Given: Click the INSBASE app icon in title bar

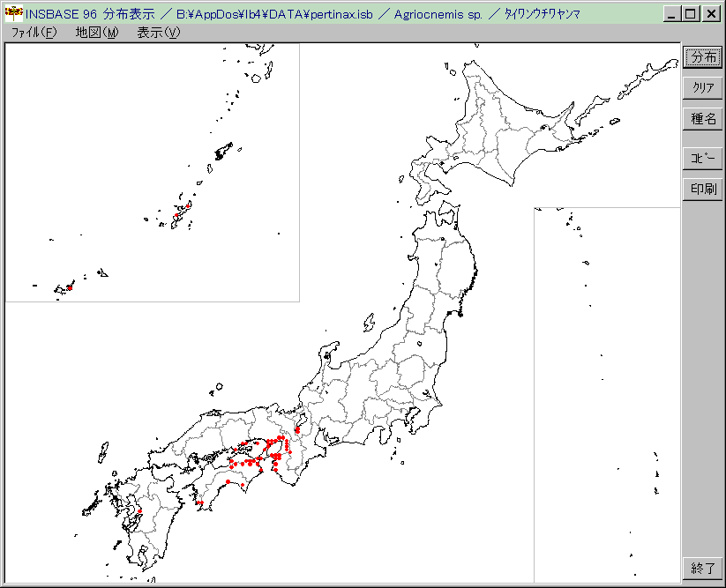Looking at the screenshot, I should (13, 14).
